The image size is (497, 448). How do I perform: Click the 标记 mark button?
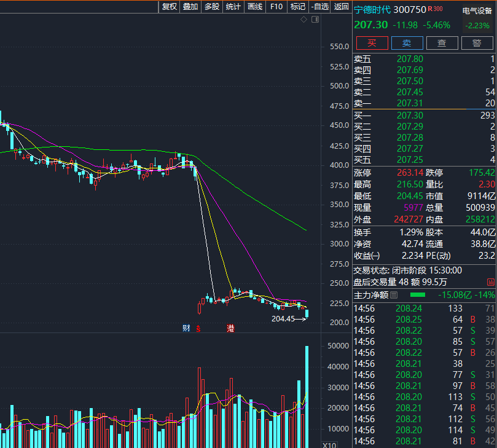pos(298,7)
